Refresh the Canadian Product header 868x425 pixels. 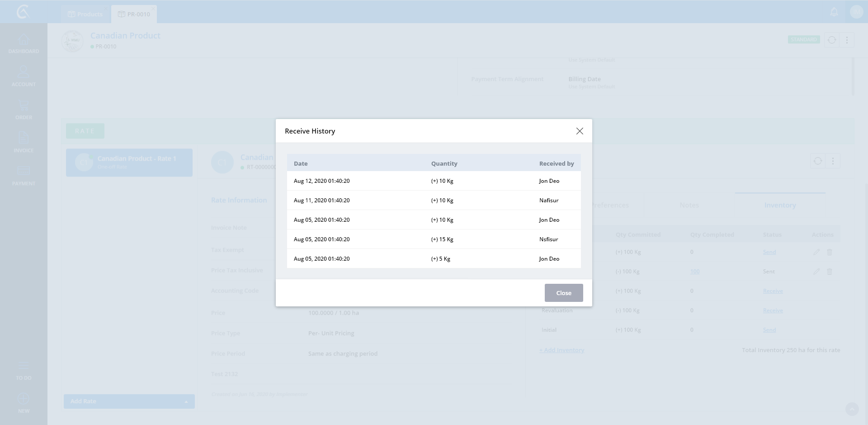pyautogui.click(x=832, y=40)
